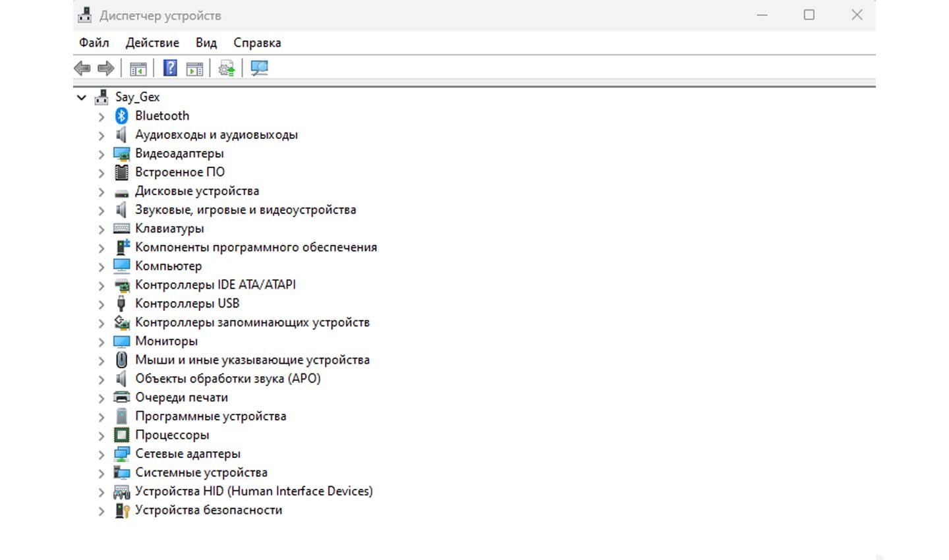Open the Файл menu
This screenshot has width=949, height=560.
click(x=94, y=43)
